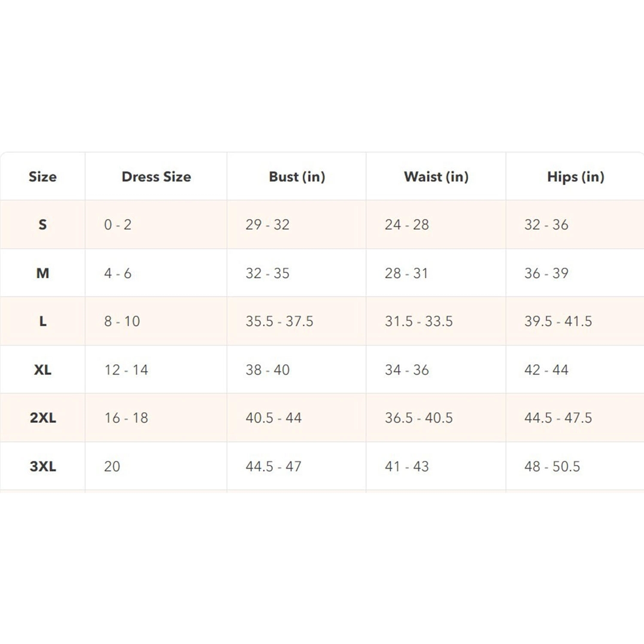Select the L size row label
The image size is (644, 644).
coord(43,321)
